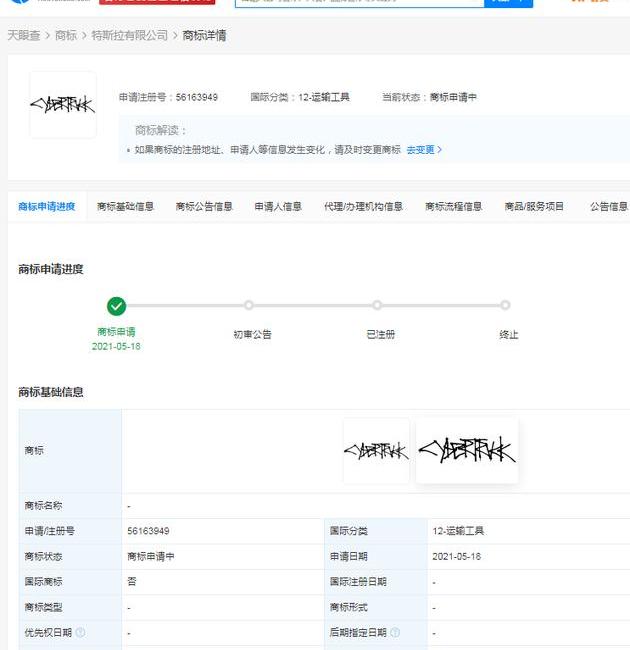Click the 去变更 link
The width and height of the screenshot is (630, 650).
(424, 150)
